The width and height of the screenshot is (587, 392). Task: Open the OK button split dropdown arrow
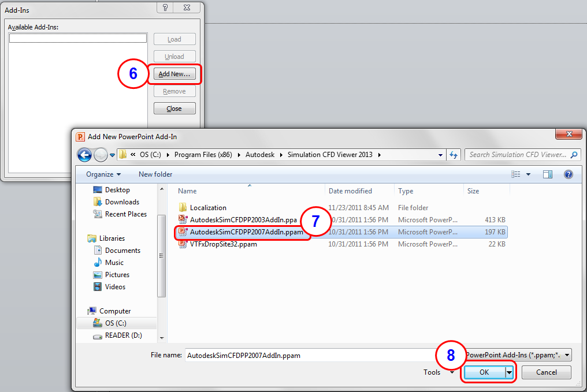[509, 372]
